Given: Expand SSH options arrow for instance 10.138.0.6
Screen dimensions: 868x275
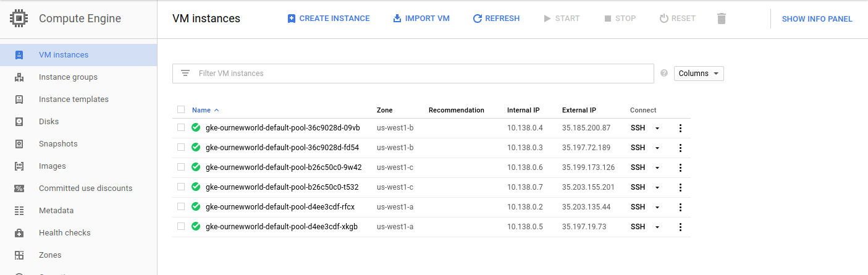Looking at the screenshot, I should 657,168.
